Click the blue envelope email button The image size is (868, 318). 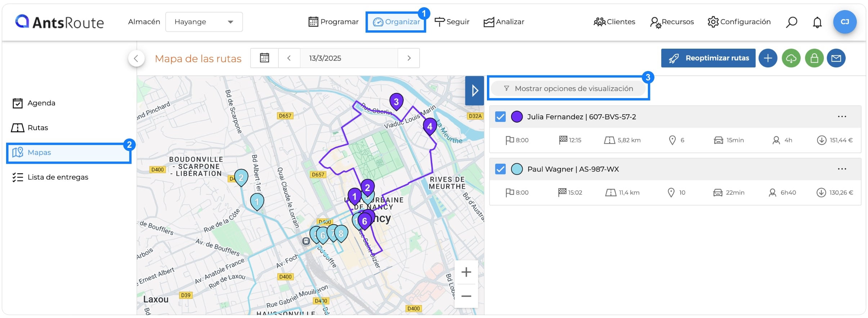click(836, 58)
